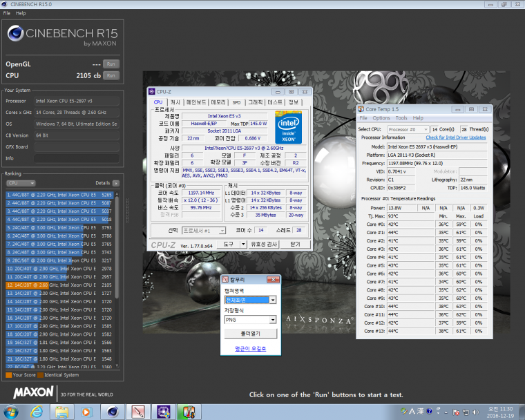Click the Core Temp Frequency value field
This screenshot has width=525, height=420.
(x=437, y=163)
